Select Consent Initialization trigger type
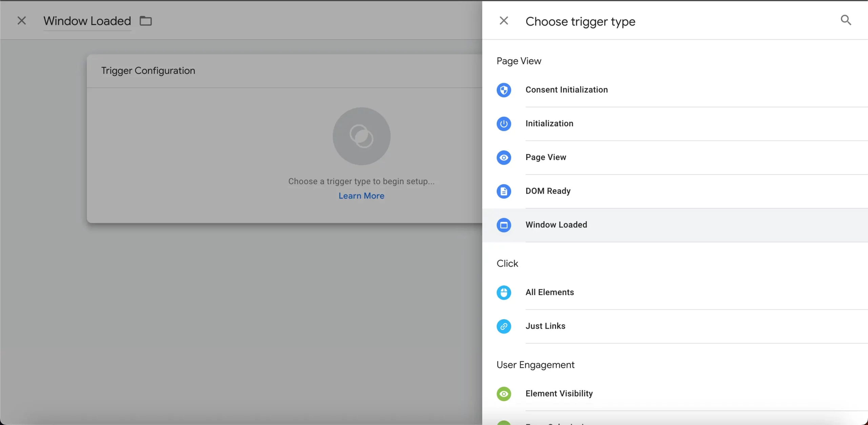This screenshot has width=868, height=425. 675,90
